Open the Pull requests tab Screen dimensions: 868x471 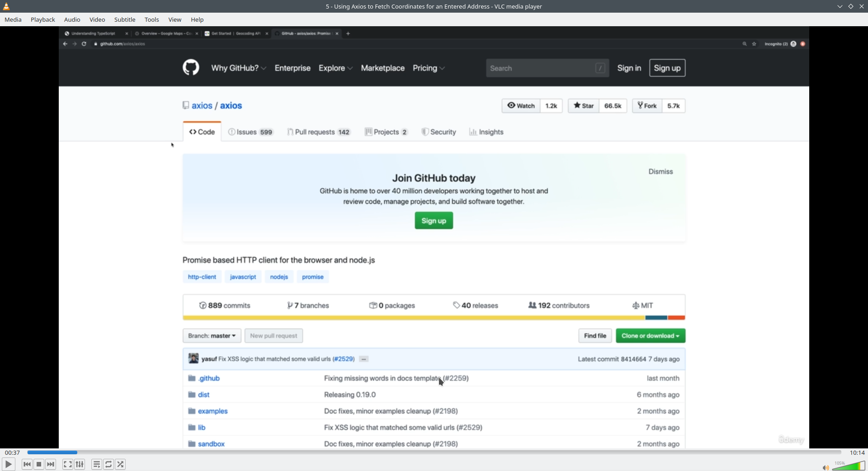[319, 132]
